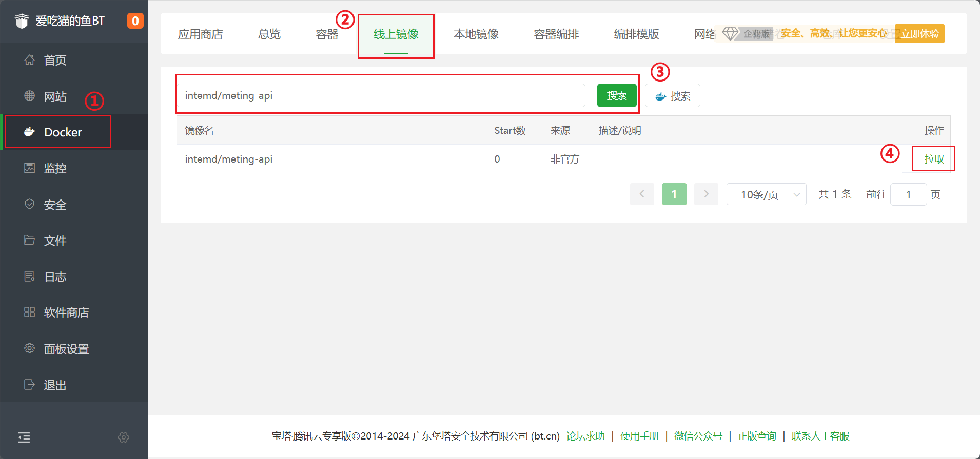Go to next page with right chevron
The width and height of the screenshot is (980, 459).
pos(706,194)
